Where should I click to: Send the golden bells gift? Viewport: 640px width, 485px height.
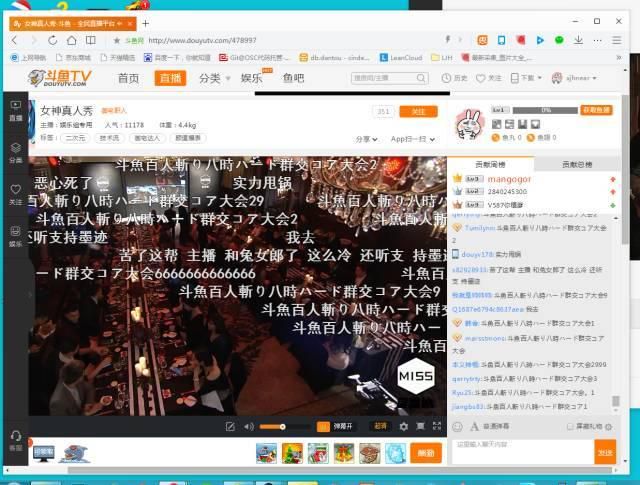coord(344,453)
